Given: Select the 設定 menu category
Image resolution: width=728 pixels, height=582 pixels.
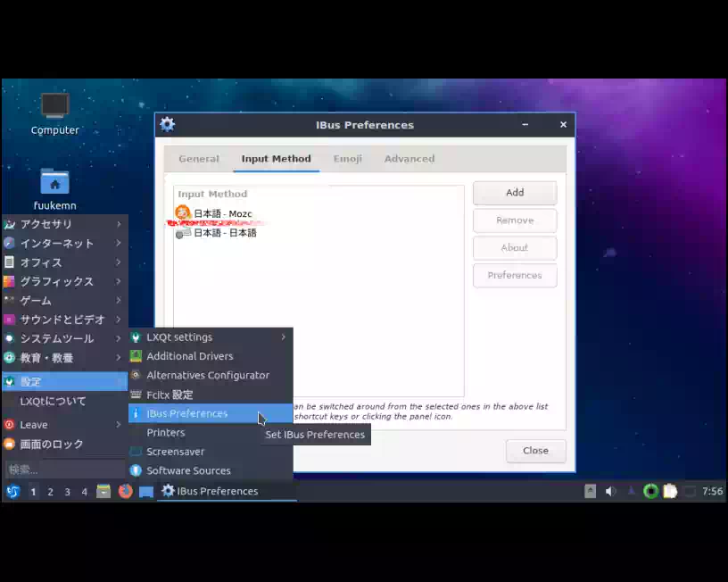Looking at the screenshot, I should [65, 381].
